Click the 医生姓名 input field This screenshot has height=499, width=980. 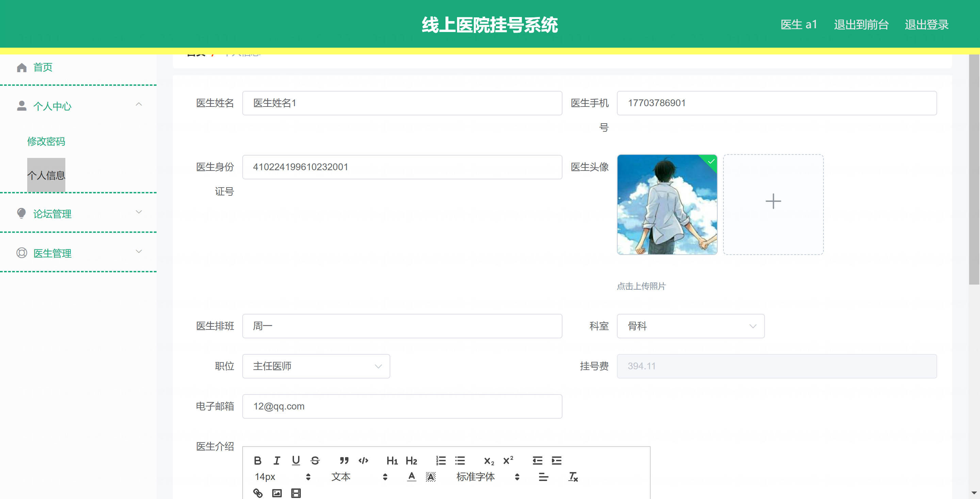click(402, 103)
